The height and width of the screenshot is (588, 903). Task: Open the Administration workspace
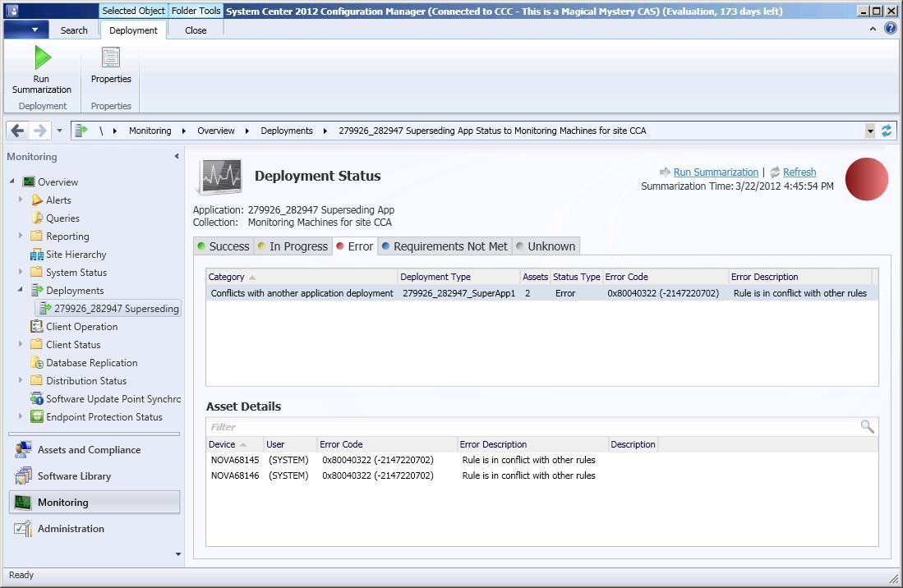(71, 528)
